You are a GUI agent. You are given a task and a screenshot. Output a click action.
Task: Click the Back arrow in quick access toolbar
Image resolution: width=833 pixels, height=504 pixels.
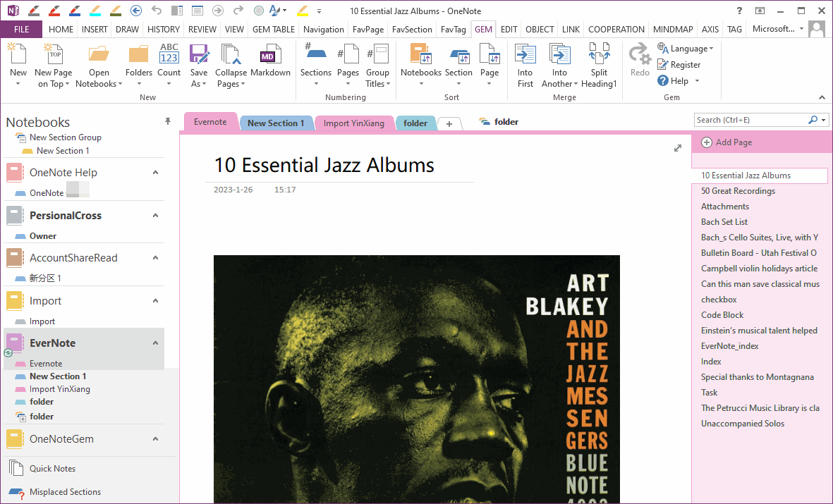(x=136, y=10)
